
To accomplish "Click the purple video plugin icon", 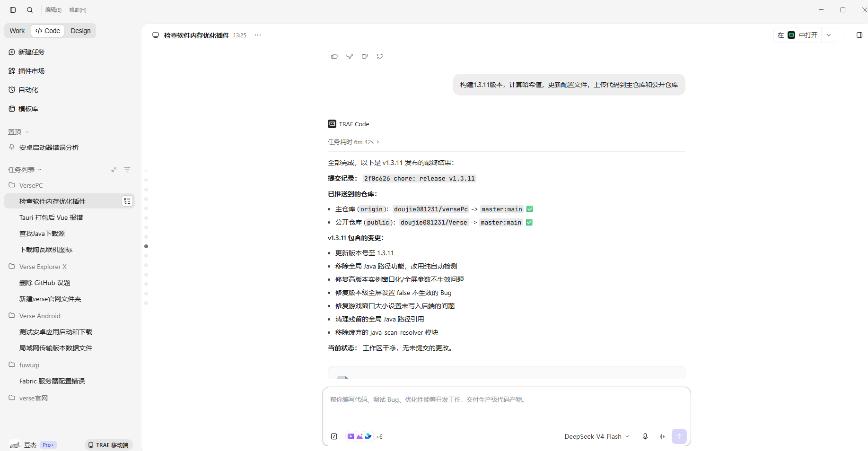I will 351,436.
